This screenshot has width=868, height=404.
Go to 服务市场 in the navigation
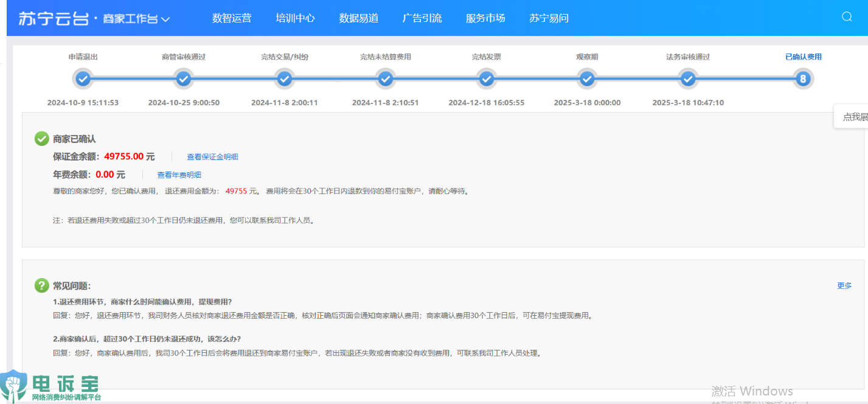click(x=485, y=18)
